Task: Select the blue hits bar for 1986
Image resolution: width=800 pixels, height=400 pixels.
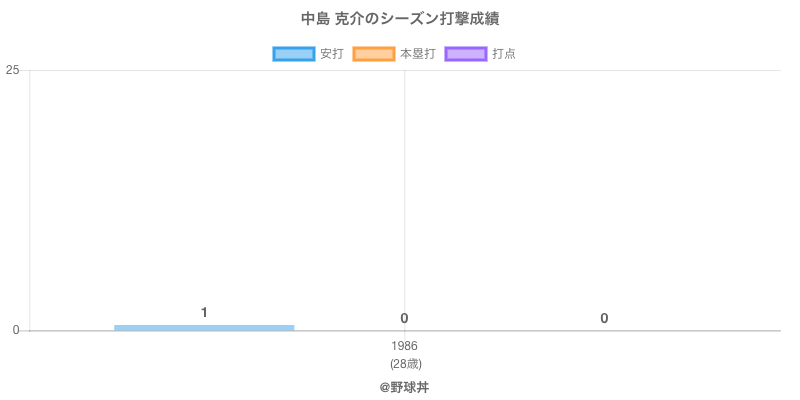Action: coord(204,327)
